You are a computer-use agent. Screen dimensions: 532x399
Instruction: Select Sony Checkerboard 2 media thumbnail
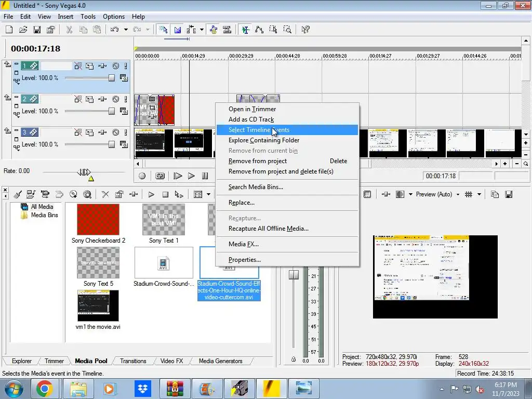click(98, 220)
